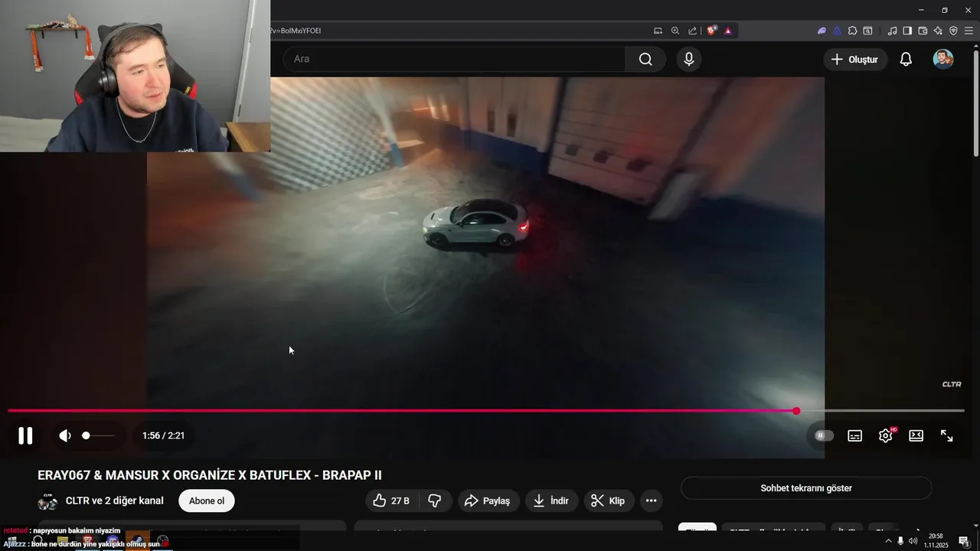
Task: Open the video quality settings gear
Action: [x=886, y=435]
